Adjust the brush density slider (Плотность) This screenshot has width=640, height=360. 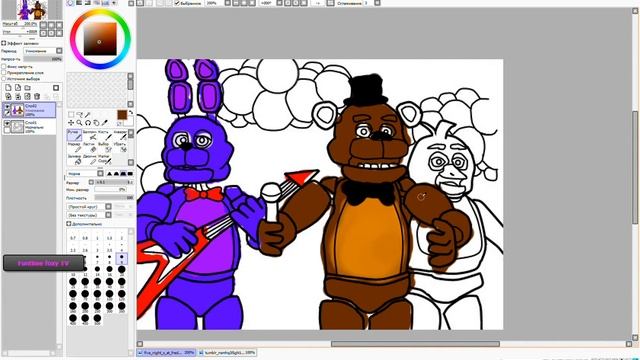[x=114, y=198]
